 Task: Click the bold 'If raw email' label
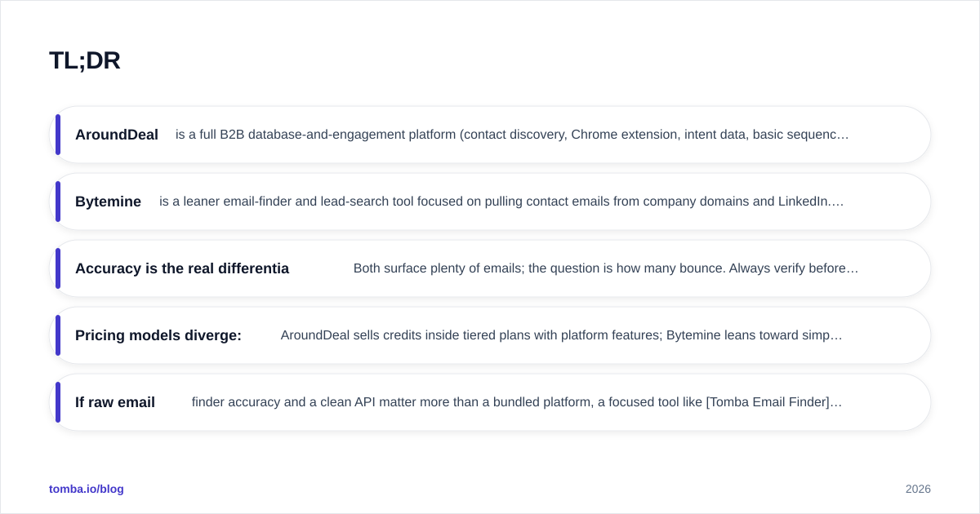coord(115,402)
